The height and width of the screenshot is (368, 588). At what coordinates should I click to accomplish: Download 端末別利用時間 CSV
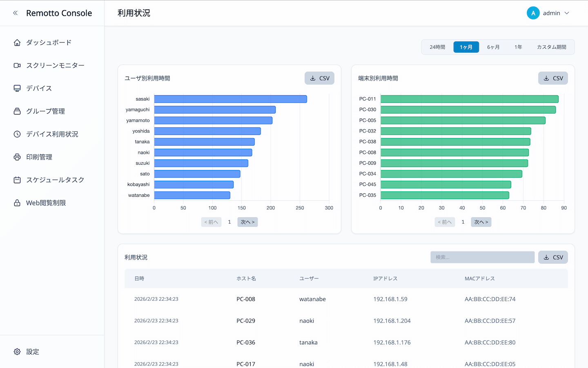click(x=553, y=78)
